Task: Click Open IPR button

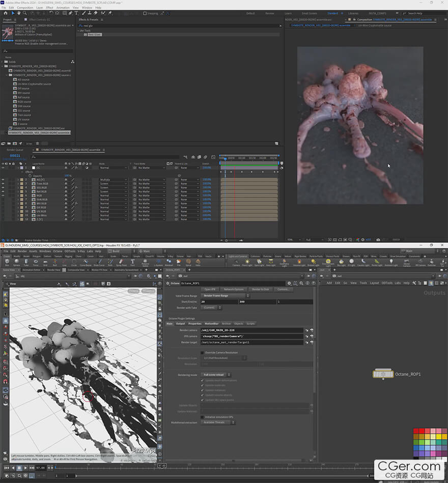Action: click(x=210, y=290)
